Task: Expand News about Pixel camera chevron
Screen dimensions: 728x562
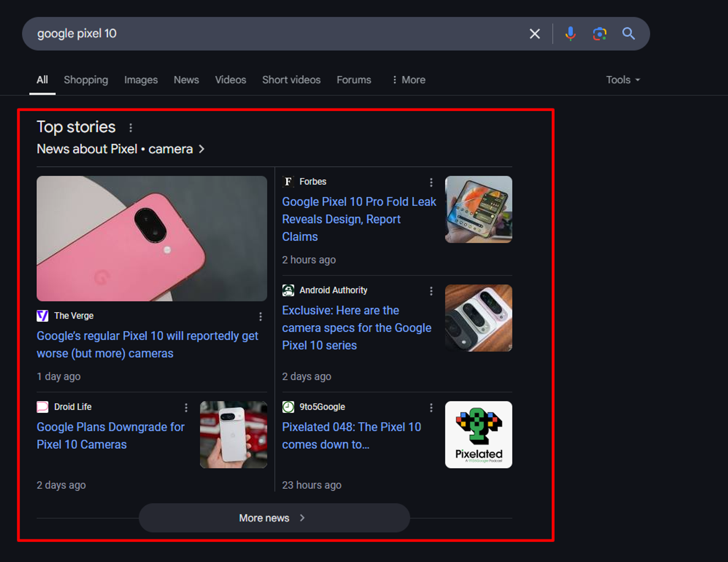Action: [x=202, y=149]
